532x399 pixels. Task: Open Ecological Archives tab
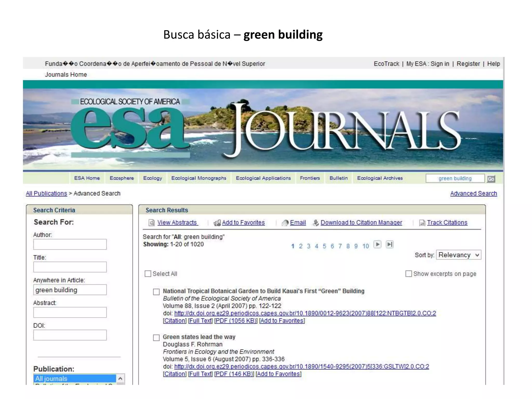click(380, 178)
